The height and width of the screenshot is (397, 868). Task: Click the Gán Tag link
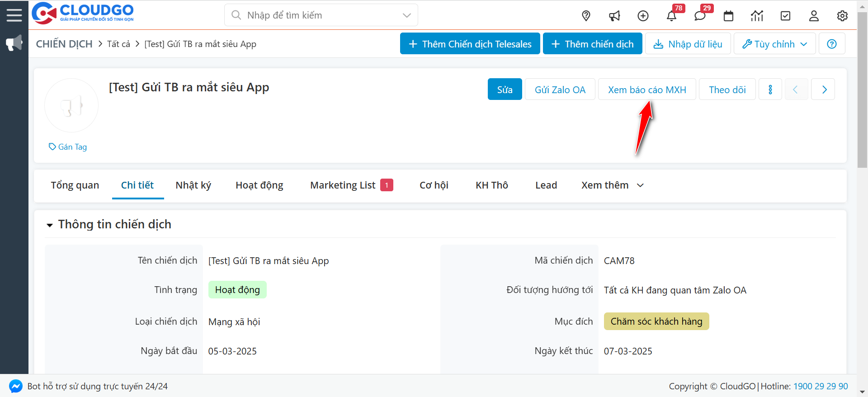click(x=68, y=147)
